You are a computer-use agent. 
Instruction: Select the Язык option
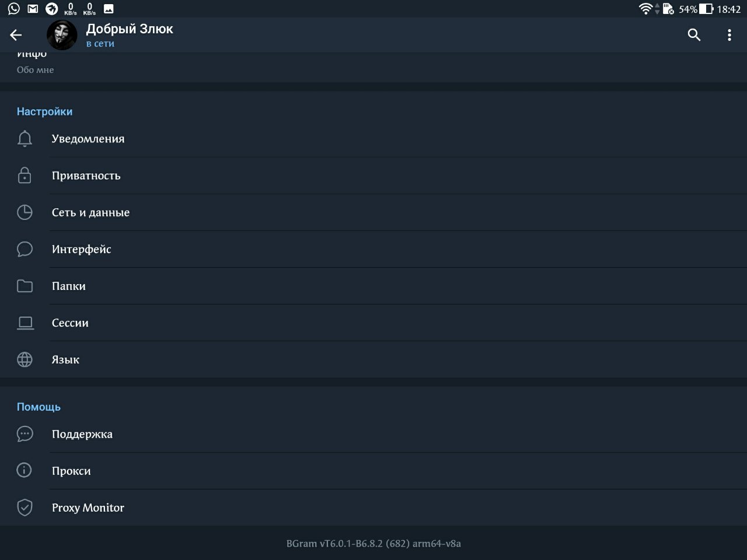[x=373, y=359]
